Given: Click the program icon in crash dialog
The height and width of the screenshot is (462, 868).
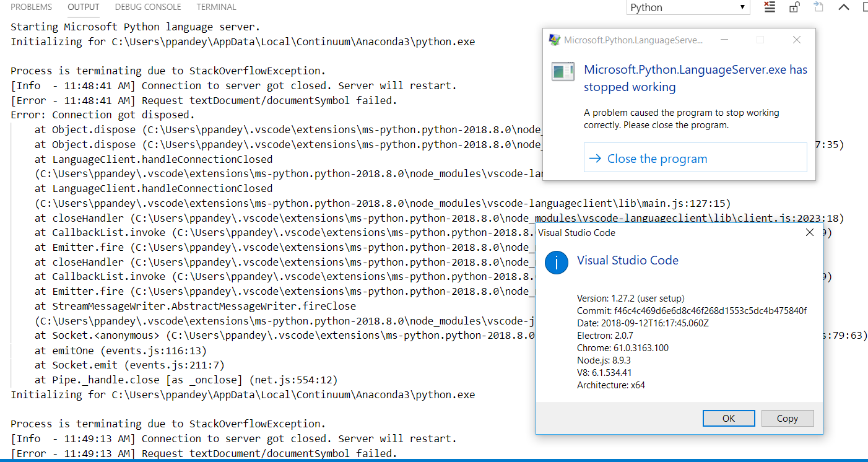Looking at the screenshot, I should point(563,71).
